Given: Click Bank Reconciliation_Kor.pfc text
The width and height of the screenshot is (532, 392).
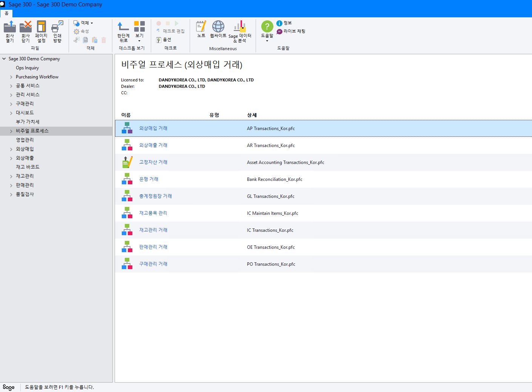Looking at the screenshot, I should click(x=274, y=179).
